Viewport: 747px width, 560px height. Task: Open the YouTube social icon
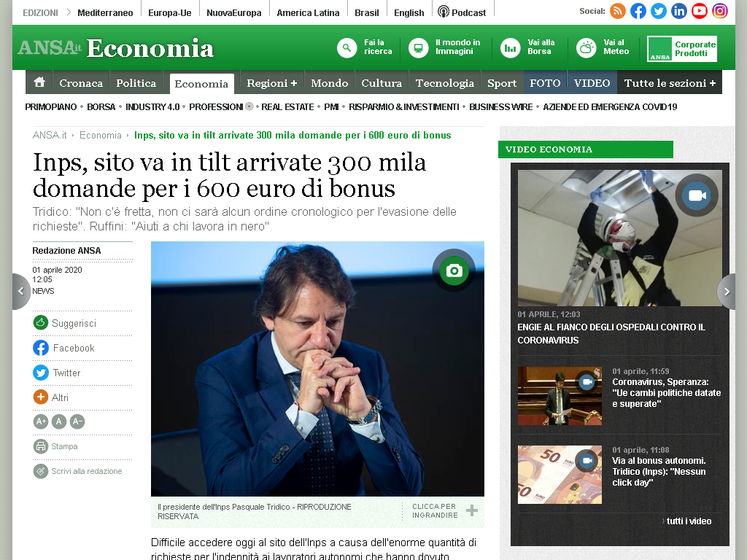[700, 11]
